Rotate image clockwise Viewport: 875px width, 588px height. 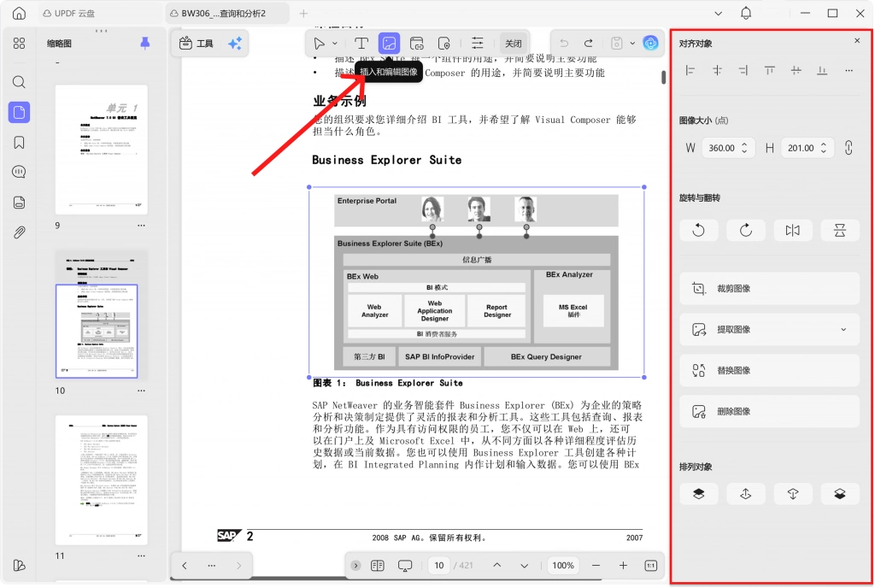click(x=746, y=230)
